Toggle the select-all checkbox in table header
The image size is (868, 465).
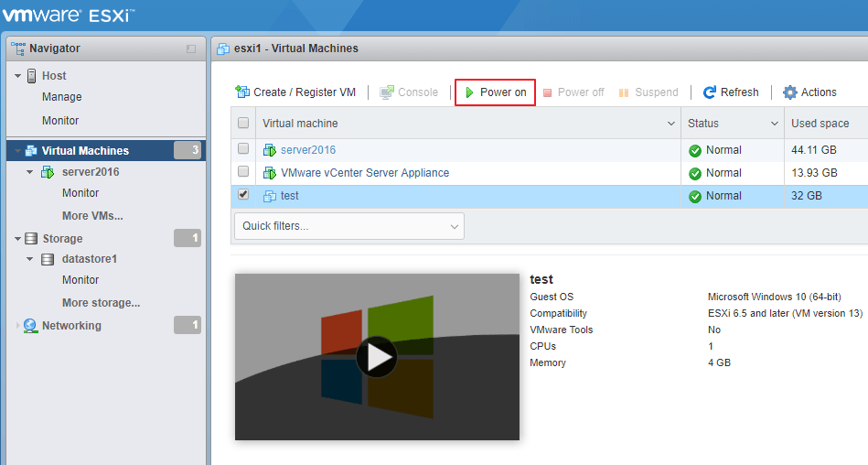pyautogui.click(x=243, y=124)
